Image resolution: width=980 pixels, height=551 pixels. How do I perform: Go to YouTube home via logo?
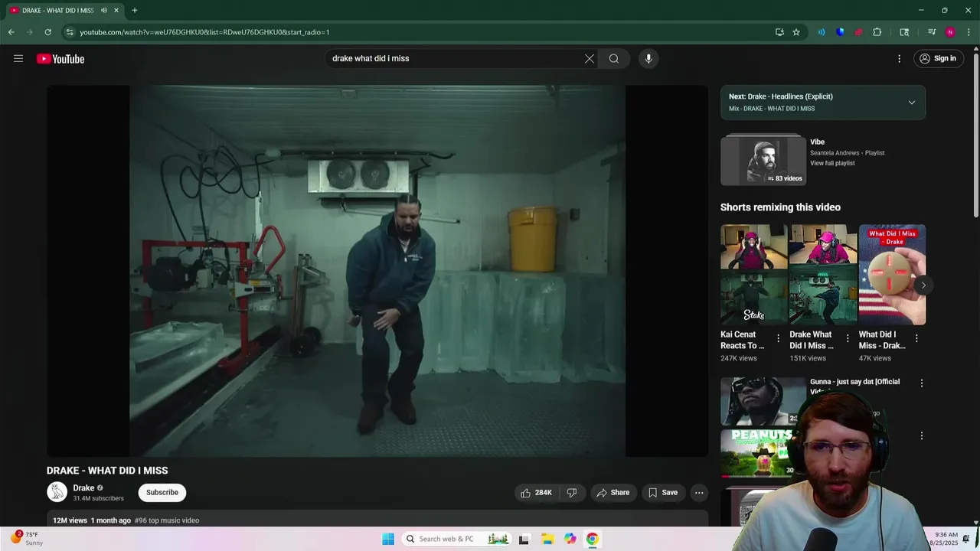(60, 59)
